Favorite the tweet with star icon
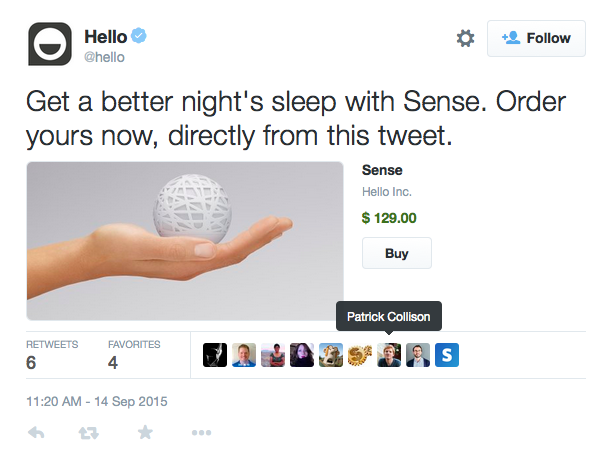This screenshot has width=609, height=460. pyautogui.click(x=146, y=433)
